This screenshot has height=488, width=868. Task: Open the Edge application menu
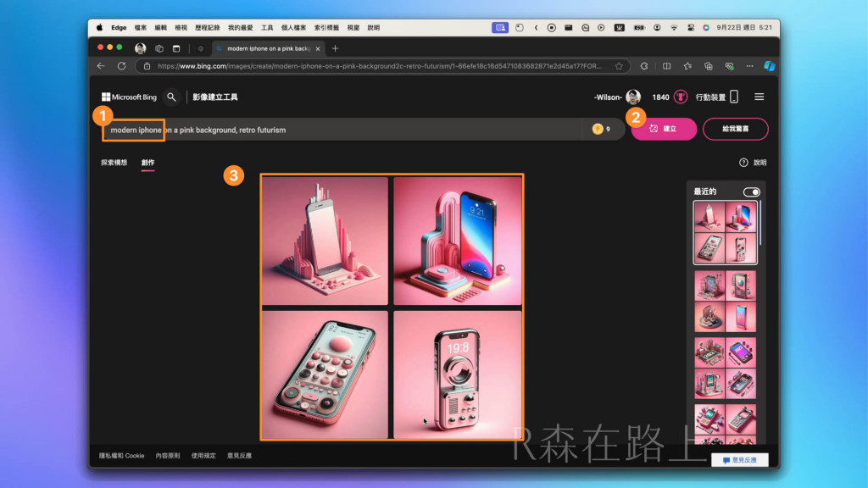coord(119,27)
